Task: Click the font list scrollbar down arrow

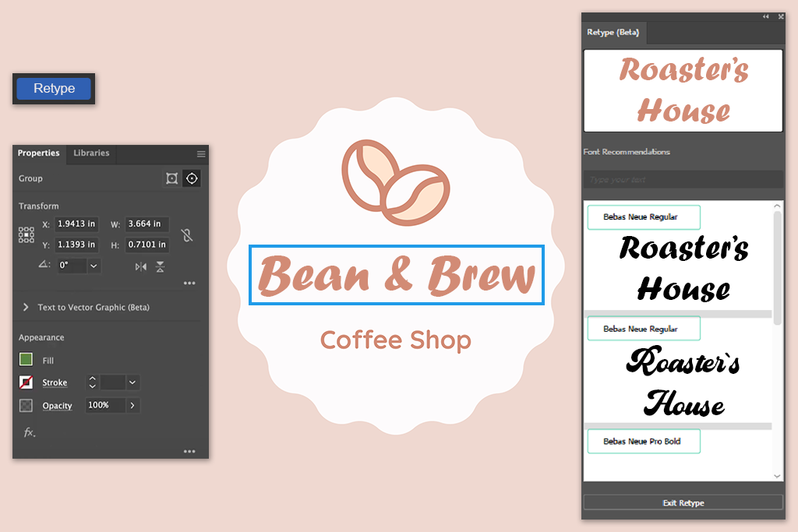Action: pyautogui.click(x=777, y=477)
